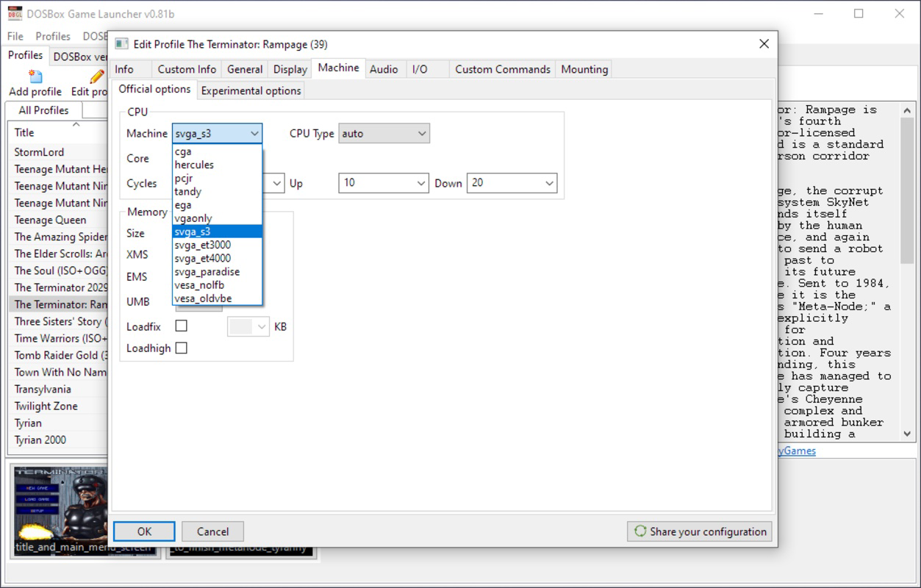Click the DOSBox Game Launcher title bar icon

(x=15, y=13)
